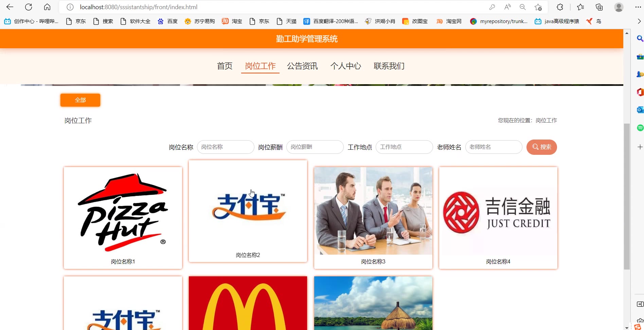Click the zoom out magnifier icon
This screenshot has width=644, height=330.
tap(523, 7)
